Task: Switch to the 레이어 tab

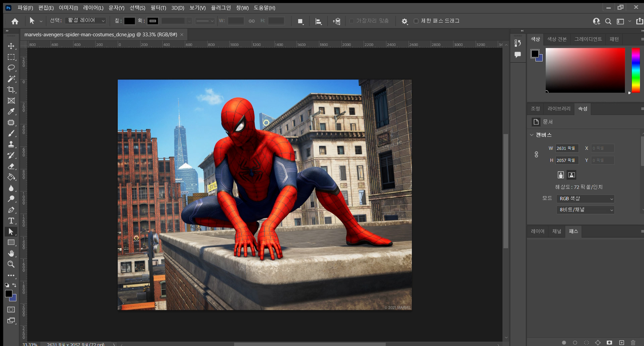Action: click(538, 231)
